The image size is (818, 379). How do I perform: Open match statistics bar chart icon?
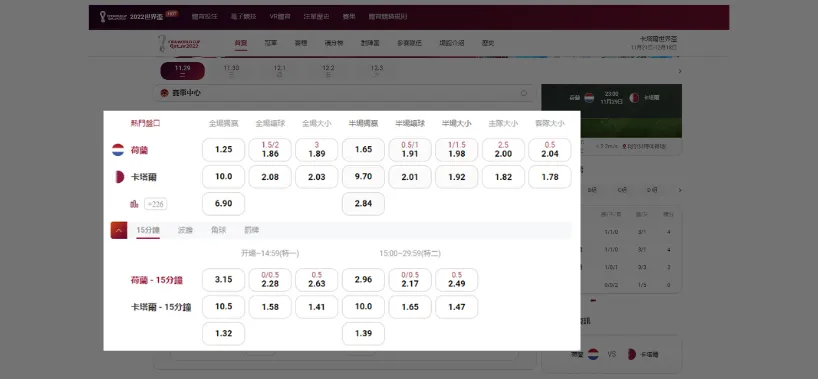point(134,204)
